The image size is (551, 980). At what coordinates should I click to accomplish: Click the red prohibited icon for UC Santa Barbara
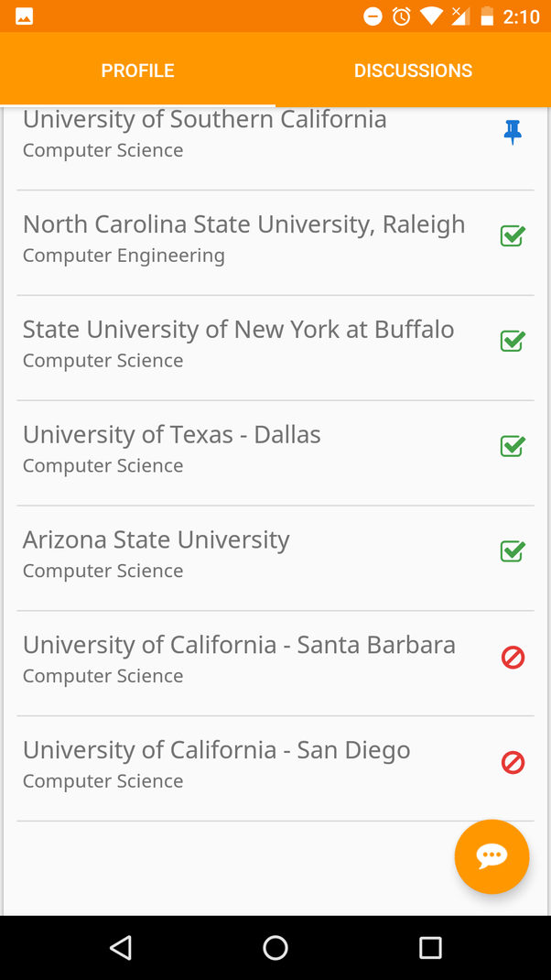(x=512, y=657)
